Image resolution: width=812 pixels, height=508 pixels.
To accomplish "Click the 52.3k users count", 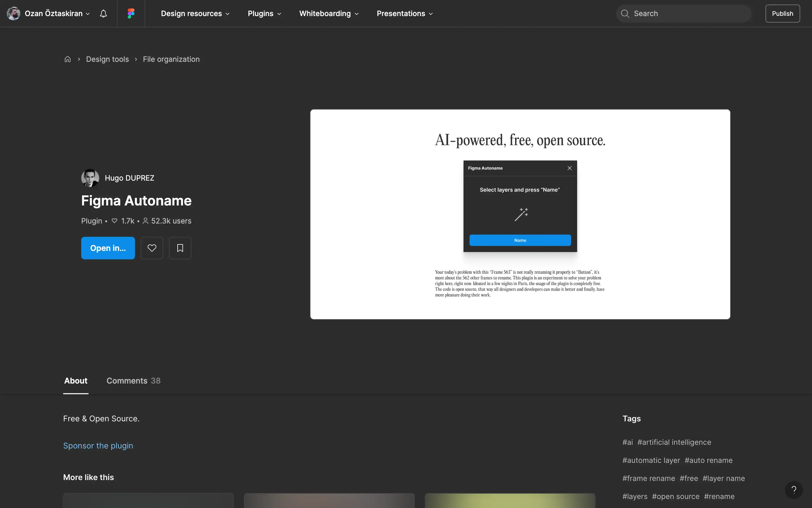I will pyautogui.click(x=167, y=221).
